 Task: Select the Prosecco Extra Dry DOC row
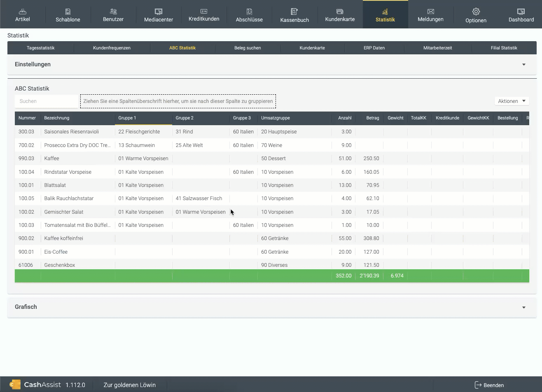click(272, 145)
